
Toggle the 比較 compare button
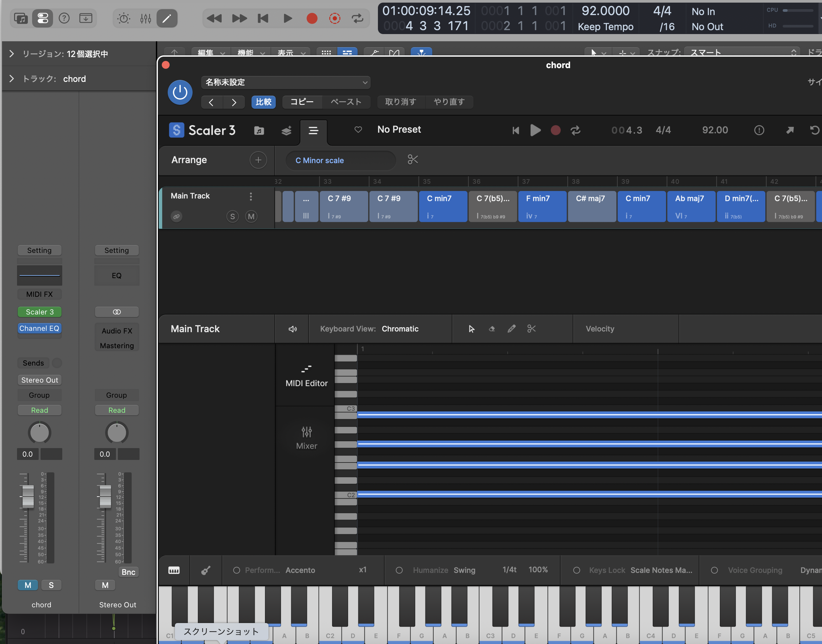pos(263,102)
